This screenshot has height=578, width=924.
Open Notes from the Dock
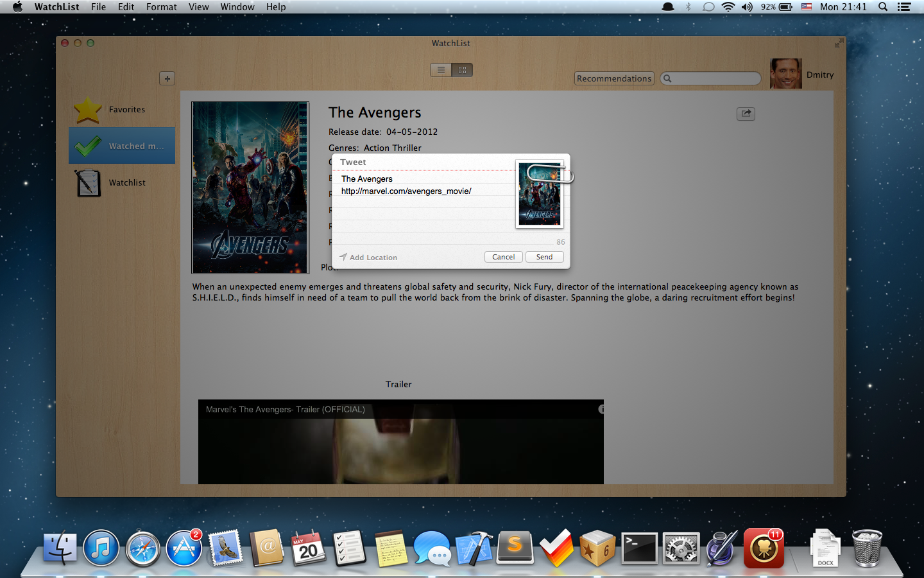[391, 549]
